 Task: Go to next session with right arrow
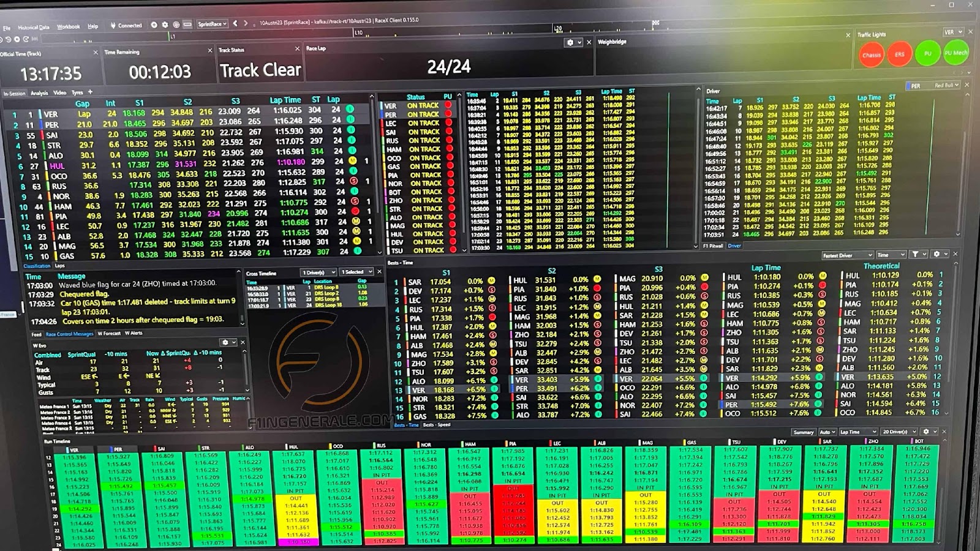click(x=246, y=24)
